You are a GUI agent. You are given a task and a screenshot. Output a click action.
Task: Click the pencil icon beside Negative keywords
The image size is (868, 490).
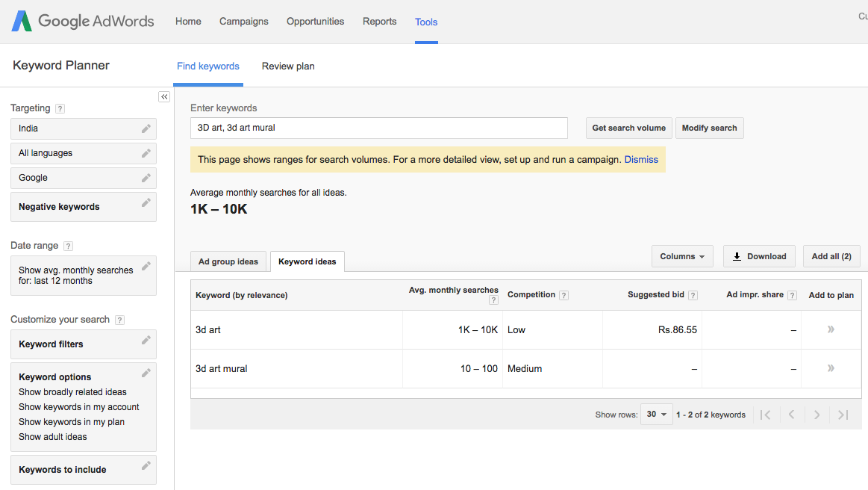click(146, 203)
